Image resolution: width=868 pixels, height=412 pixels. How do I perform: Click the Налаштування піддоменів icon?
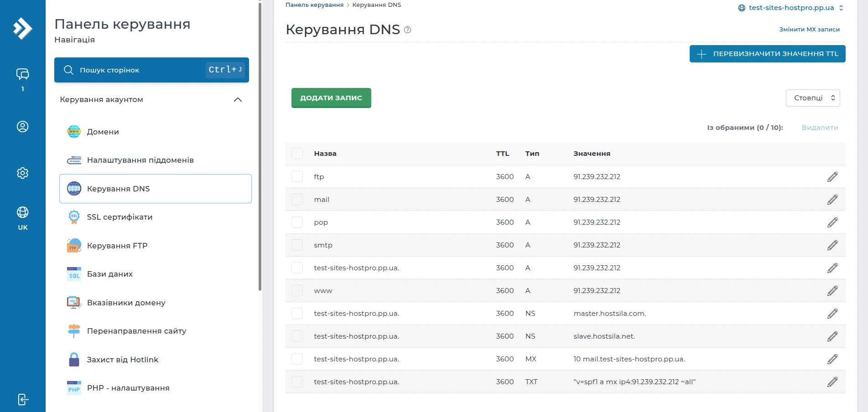tap(74, 160)
